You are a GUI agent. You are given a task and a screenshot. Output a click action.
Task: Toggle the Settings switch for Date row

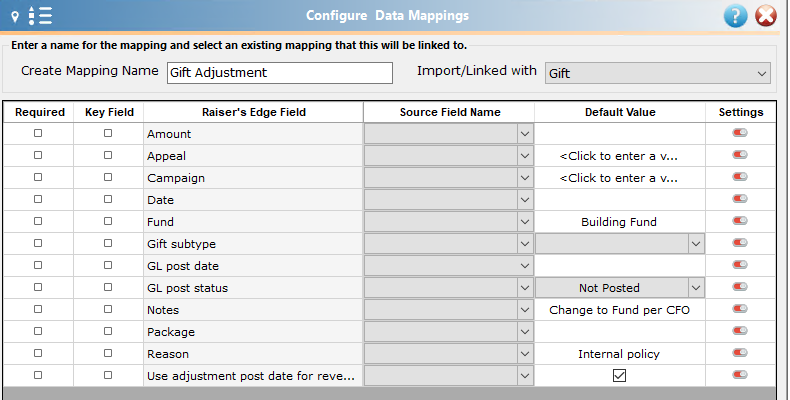coord(740,199)
